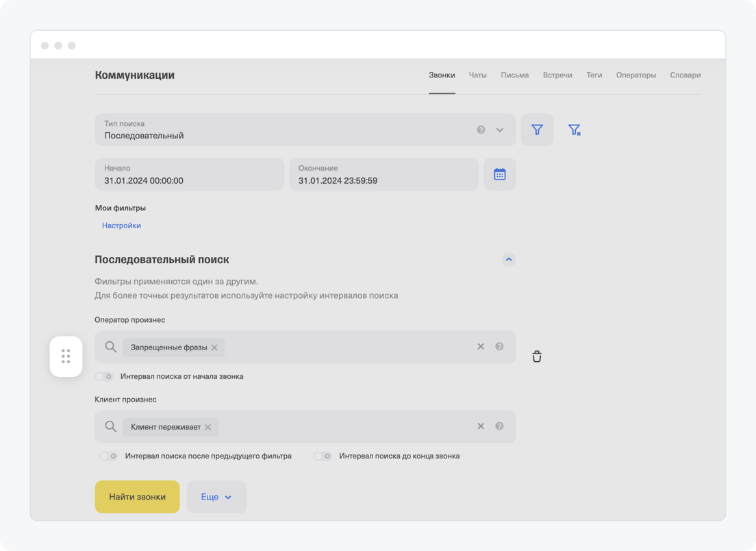Switch to the Словари tab

coord(685,75)
